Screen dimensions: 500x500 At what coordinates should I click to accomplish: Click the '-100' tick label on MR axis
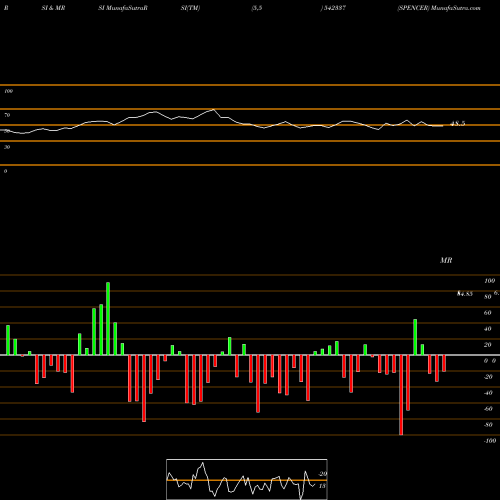point(490,441)
